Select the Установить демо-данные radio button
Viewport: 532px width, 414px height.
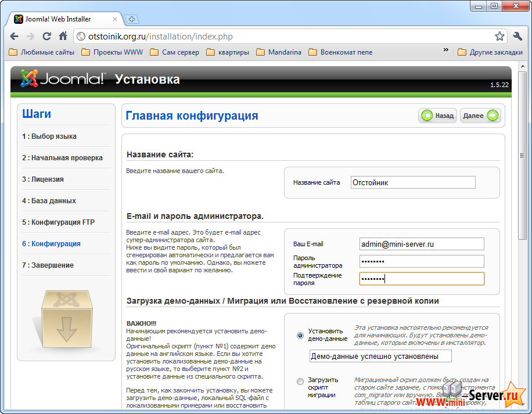(x=300, y=336)
